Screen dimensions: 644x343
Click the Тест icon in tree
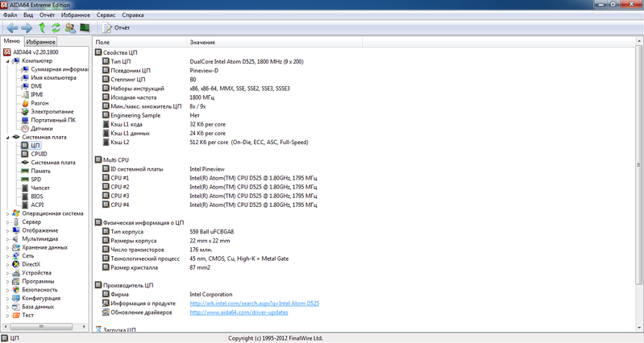pyautogui.click(x=16, y=315)
